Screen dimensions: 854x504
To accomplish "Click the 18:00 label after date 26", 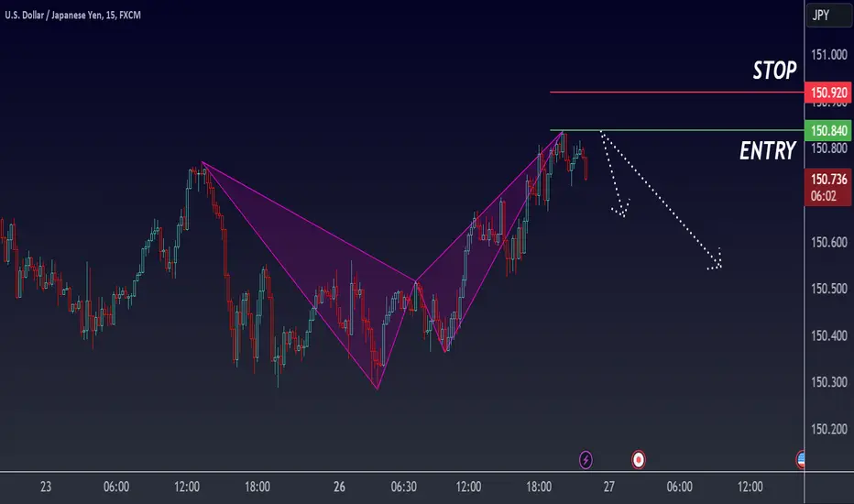I will pos(539,487).
